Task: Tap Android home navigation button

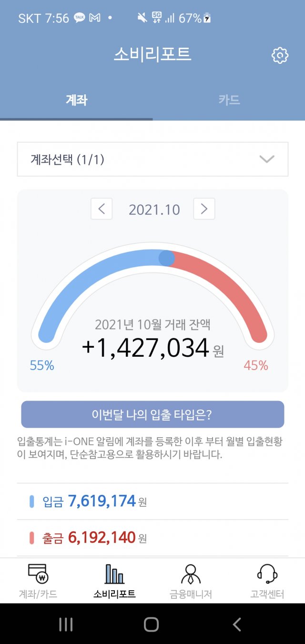Action: point(151,624)
